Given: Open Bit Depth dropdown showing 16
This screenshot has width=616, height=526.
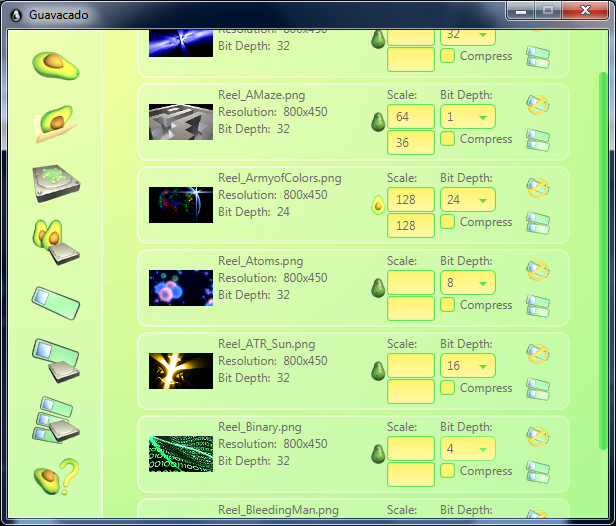Looking at the screenshot, I should [x=468, y=366].
